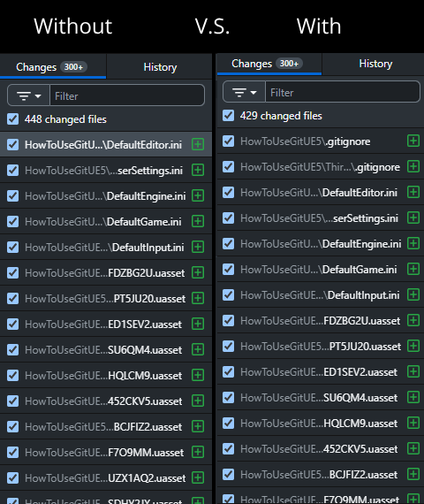Select 452CKV5.uasset file in the Without panel
Viewport: 424px width, 504px height.
click(x=106, y=401)
